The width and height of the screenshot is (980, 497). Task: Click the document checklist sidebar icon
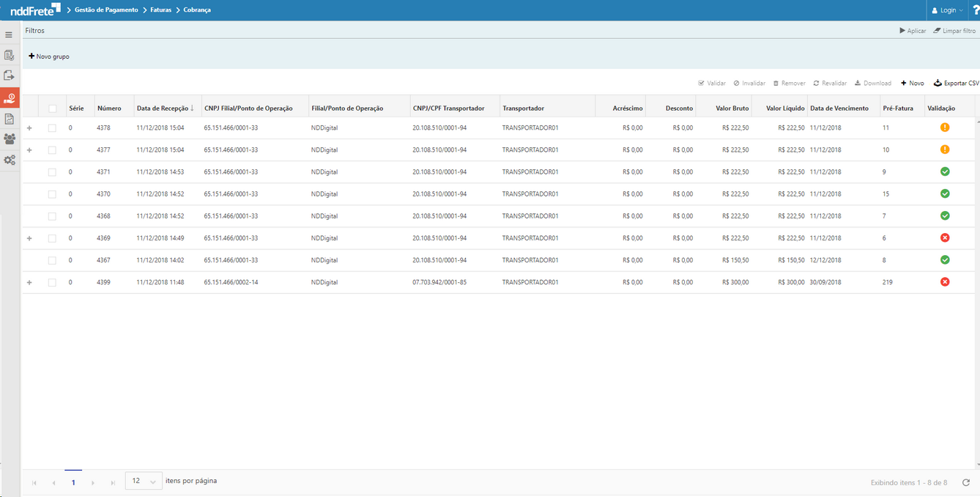pos(9,56)
